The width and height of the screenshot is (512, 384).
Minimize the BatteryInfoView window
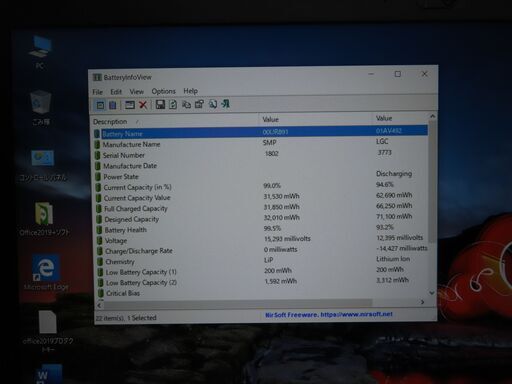coord(371,74)
